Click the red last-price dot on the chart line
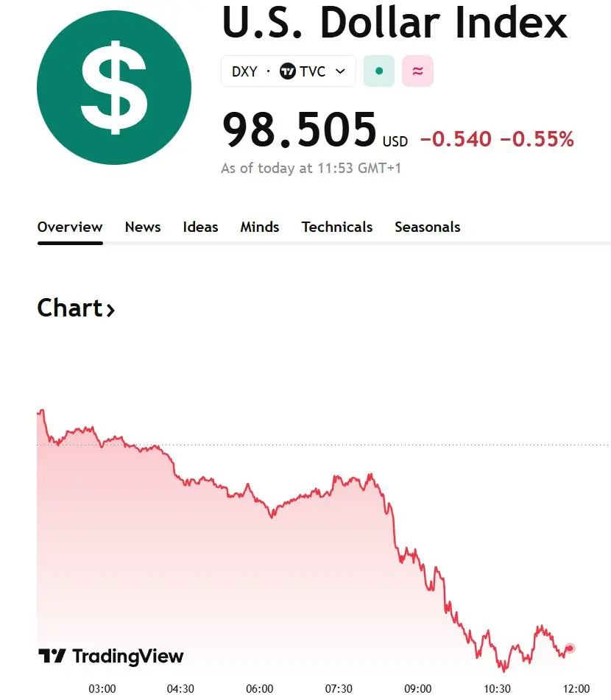Screen dimensions: 611x700 [569, 648]
